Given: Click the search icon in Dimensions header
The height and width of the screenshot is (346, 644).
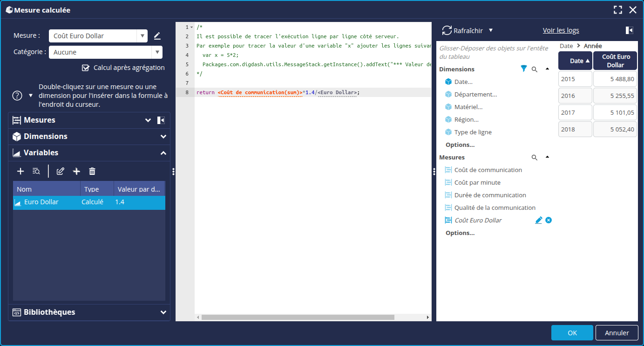Looking at the screenshot, I should click(535, 69).
